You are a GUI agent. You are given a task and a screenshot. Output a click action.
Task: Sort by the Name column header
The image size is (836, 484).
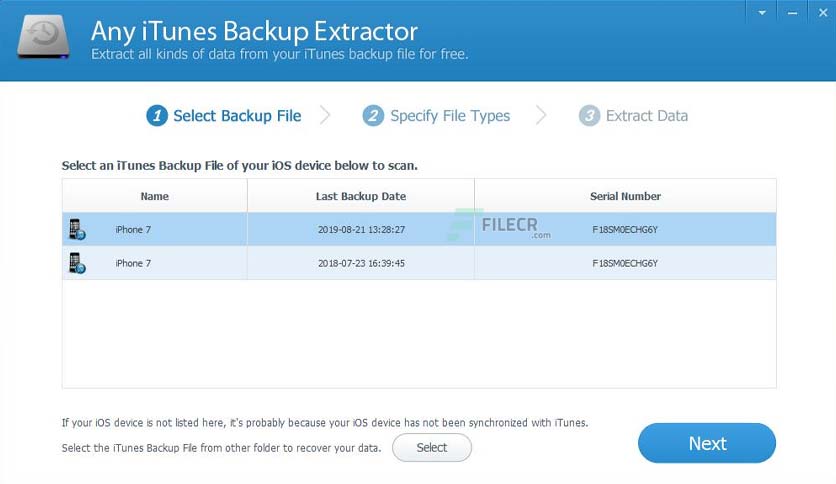(155, 196)
